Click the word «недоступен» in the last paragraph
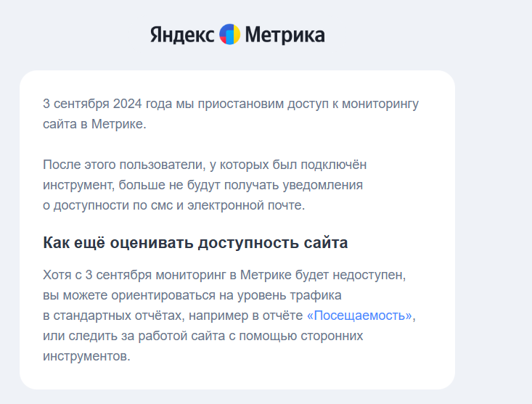 pos(376,276)
